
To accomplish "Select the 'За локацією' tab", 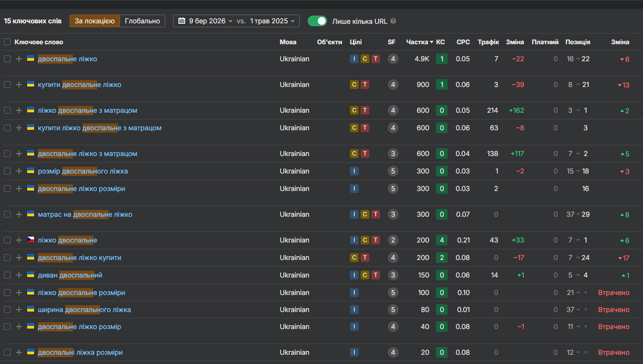I will pos(95,21).
